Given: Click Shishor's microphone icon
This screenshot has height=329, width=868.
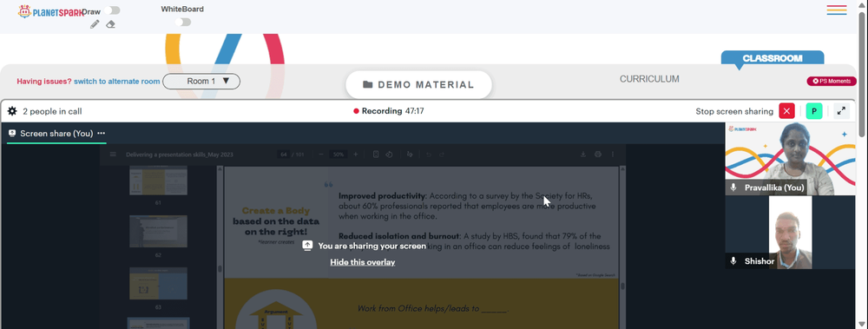Looking at the screenshot, I should [x=733, y=261].
